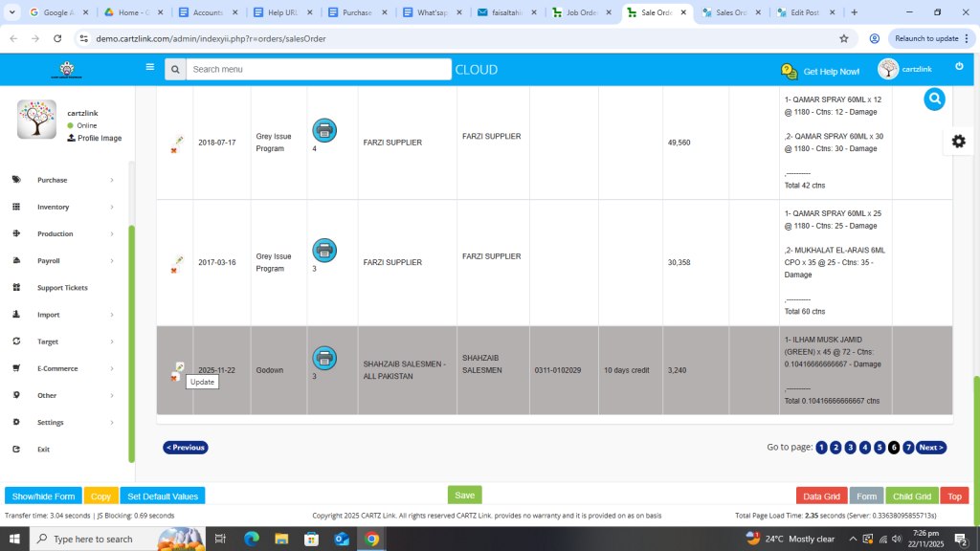The width and height of the screenshot is (980, 551).
Task: Switch to the Job Order browser tab
Action: coord(581,12)
